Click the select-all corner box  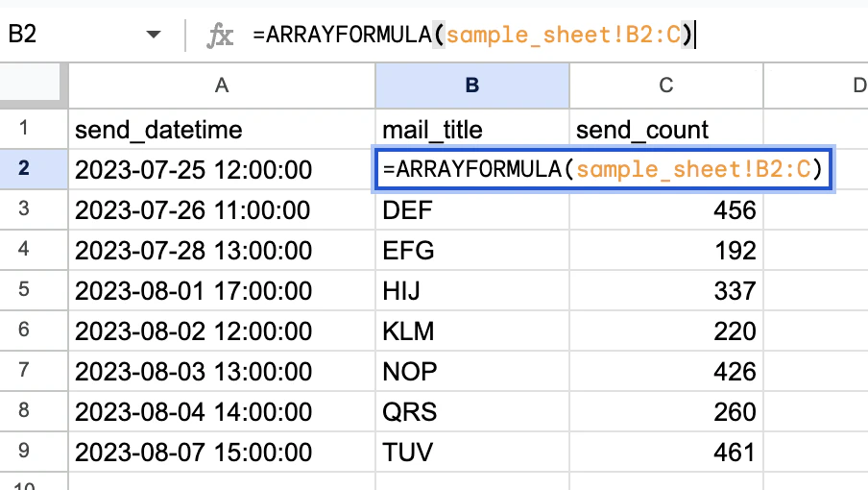tap(30, 83)
